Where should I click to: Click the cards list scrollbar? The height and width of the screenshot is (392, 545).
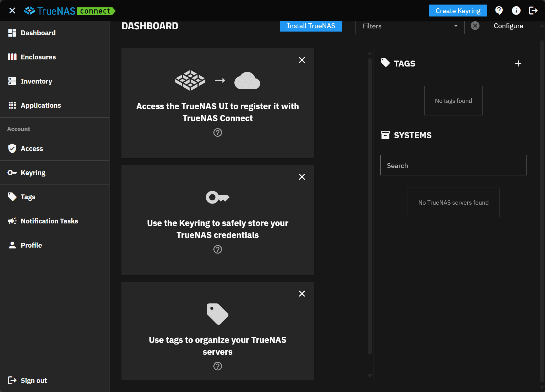click(370, 206)
